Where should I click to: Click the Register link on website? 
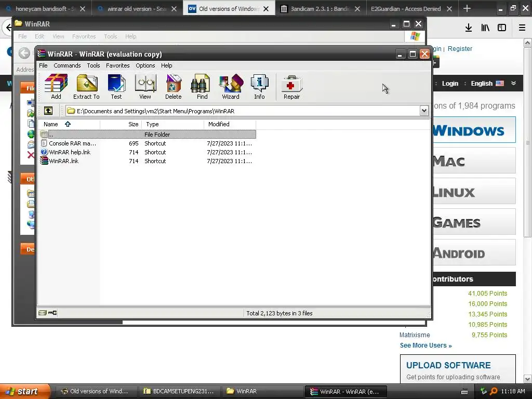click(x=460, y=49)
